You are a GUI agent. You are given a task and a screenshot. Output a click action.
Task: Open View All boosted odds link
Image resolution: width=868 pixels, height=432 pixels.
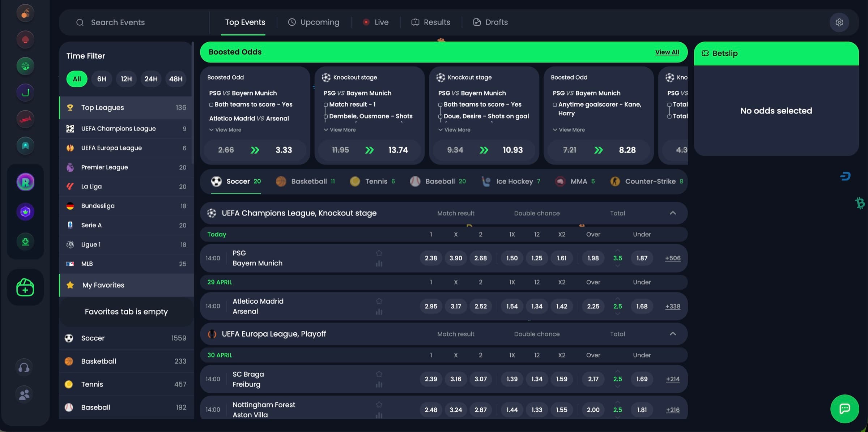(x=667, y=52)
